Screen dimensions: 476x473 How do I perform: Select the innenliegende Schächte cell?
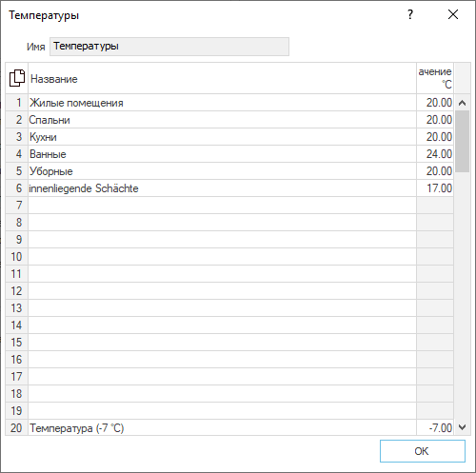click(x=222, y=188)
